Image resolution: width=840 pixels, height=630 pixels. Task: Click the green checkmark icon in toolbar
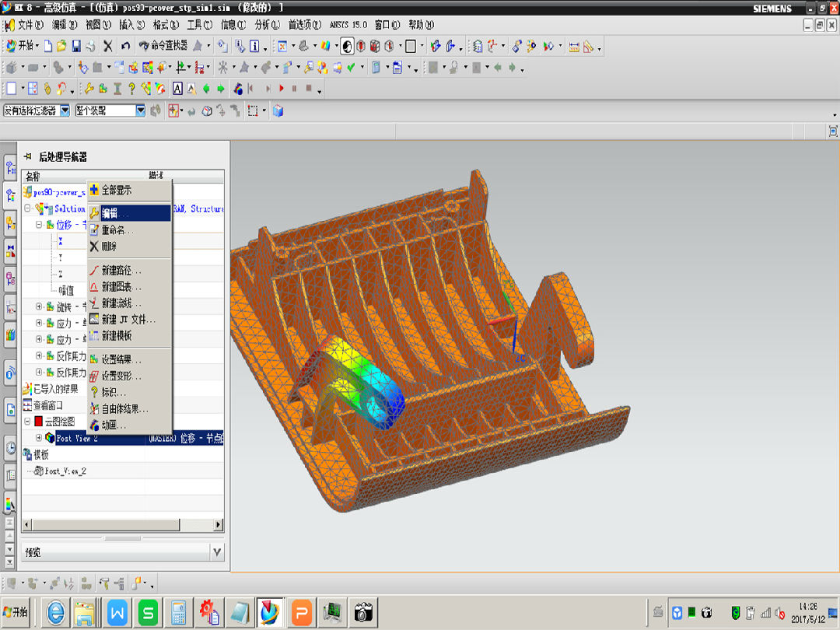click(351, 68)
